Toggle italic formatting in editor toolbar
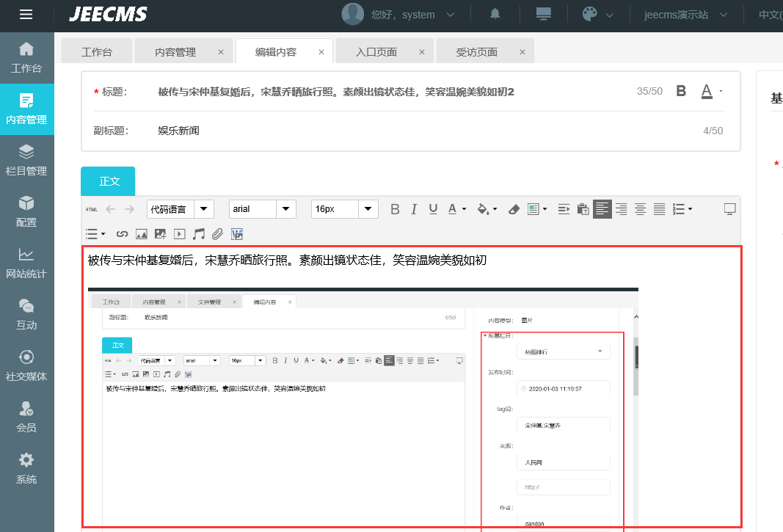Screen dimensions: 783x532 click(x=414, y=209)
